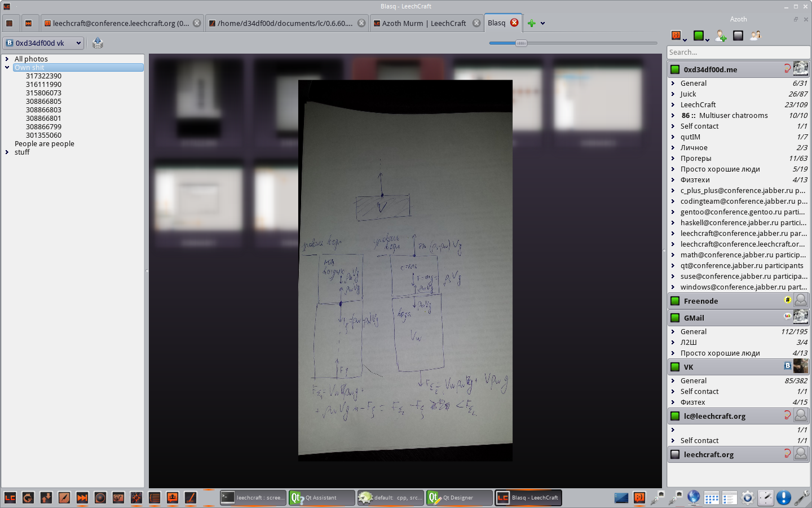The image size is (812, 508).
Task: Click the globe icon in system tray
Action: [694, 497]
